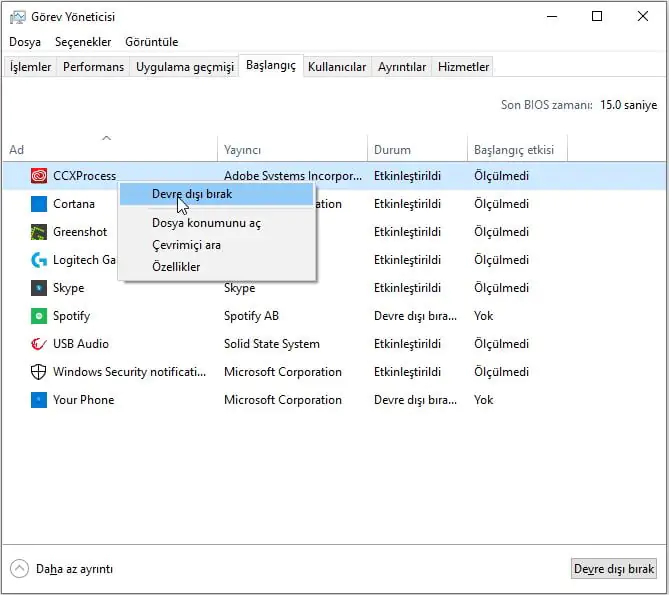Click the green Spotify icon

[39, 316]
